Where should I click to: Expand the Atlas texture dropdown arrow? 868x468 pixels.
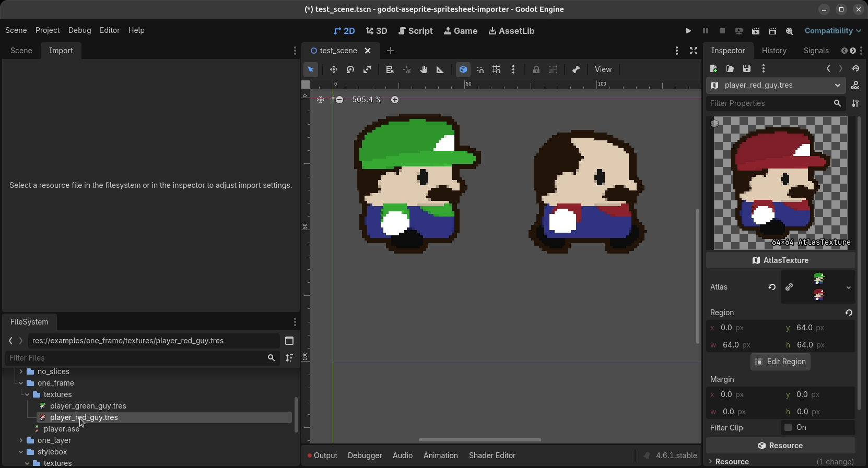click(849, 287)
